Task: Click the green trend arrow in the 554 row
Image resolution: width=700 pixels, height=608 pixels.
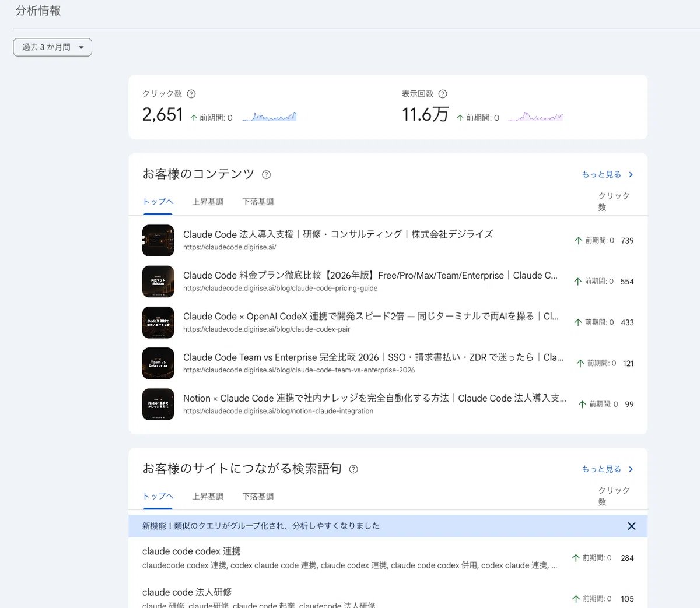Action: [578, 282]
